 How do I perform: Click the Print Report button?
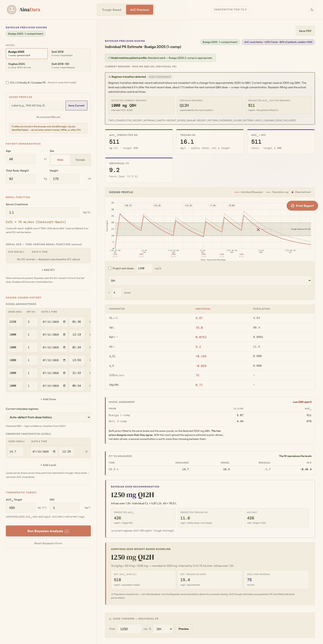coord(302,206)
